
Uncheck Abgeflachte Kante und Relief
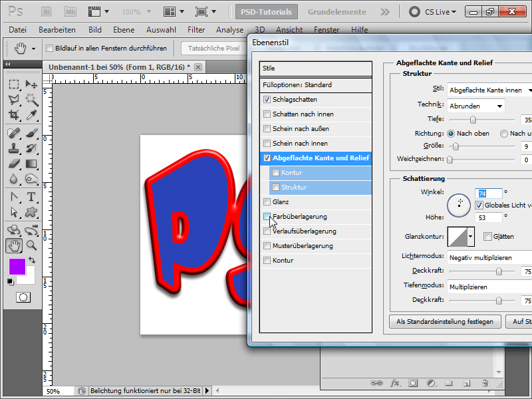coord(267,158)
